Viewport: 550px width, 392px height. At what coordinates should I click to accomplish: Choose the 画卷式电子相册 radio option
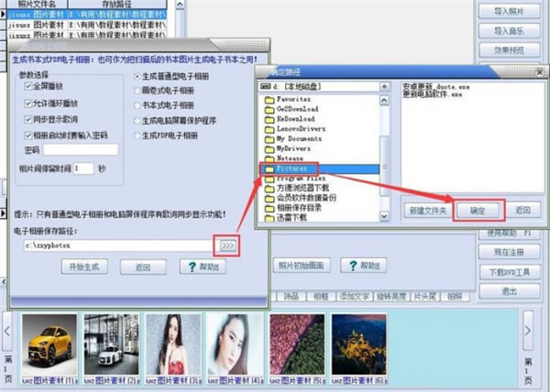137,91
